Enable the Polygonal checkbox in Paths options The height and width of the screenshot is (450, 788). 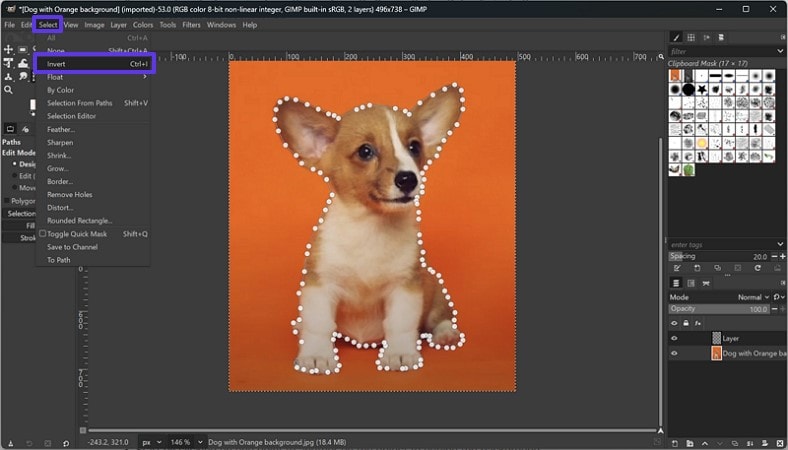6,201
